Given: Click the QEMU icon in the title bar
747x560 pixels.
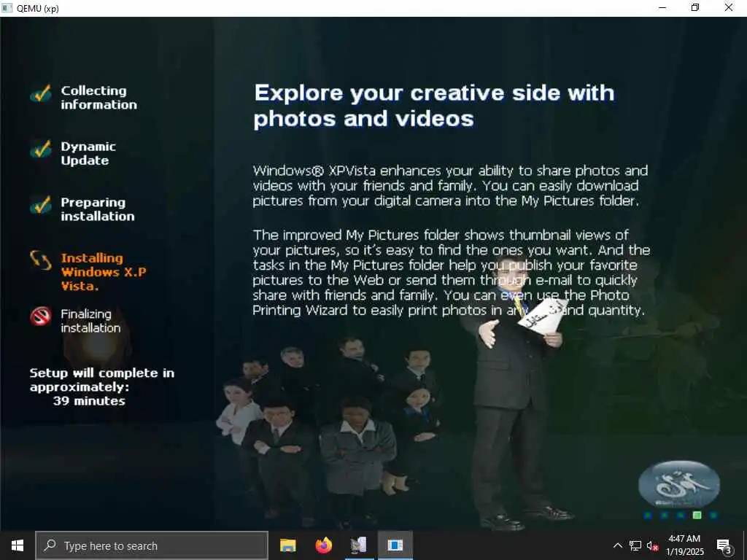Looking at the screenshot, I should click(x=7, y=8).
